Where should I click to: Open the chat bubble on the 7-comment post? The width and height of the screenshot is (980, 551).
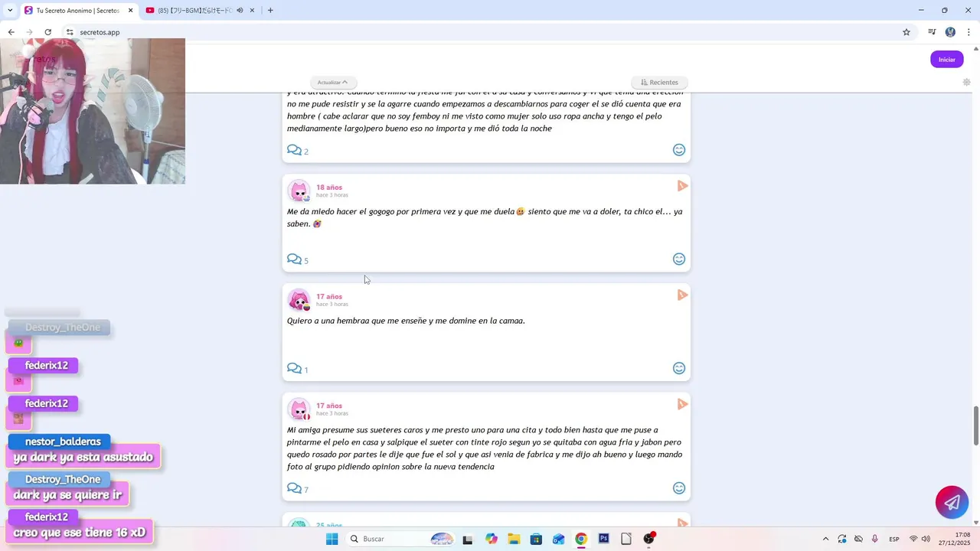[x=294, y=488]
